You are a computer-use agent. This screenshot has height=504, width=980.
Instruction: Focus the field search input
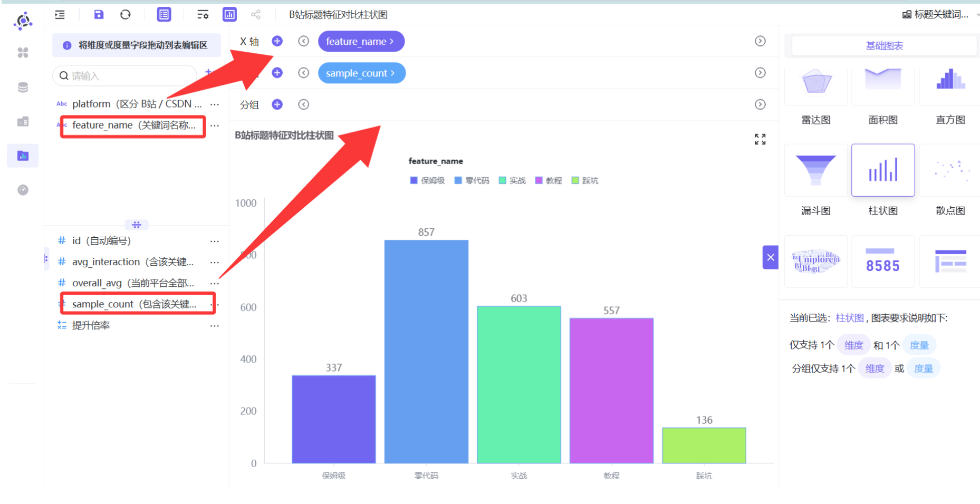(125, 76)
